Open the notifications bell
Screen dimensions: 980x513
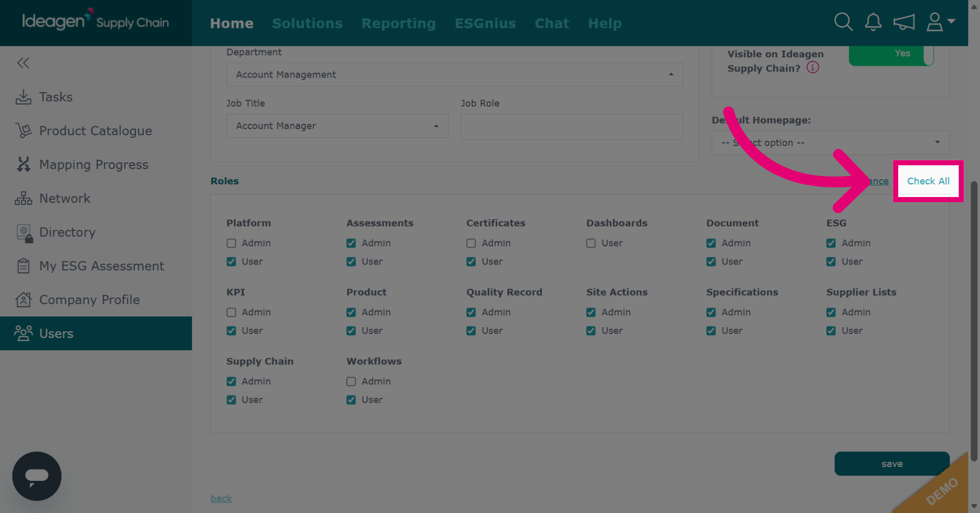click(873, 22)
